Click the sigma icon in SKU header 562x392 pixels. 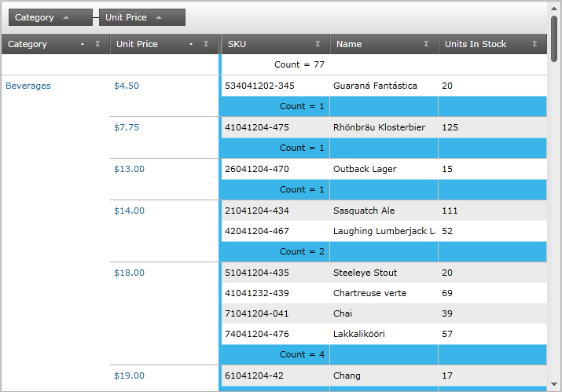(318, 45)
